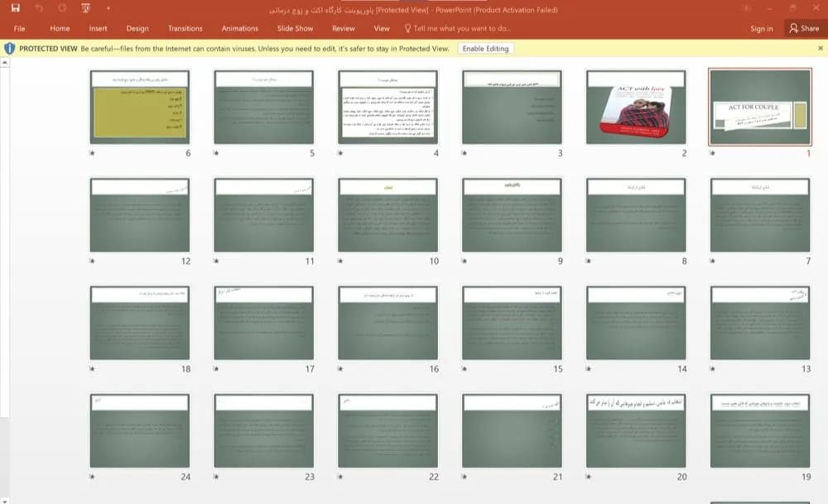Click the transition star under slide 20
The width and height of the screenshot is (828, 504).
tap(588, 477)
